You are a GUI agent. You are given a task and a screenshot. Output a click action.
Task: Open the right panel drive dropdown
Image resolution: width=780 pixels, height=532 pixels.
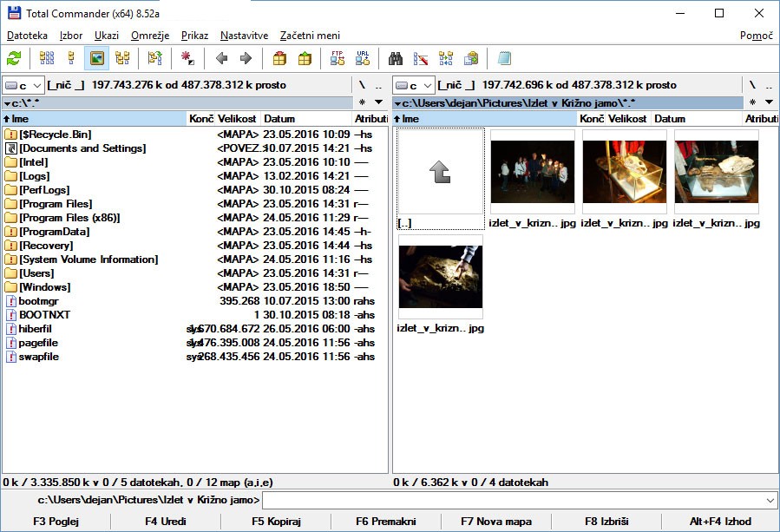pos(413,85)
